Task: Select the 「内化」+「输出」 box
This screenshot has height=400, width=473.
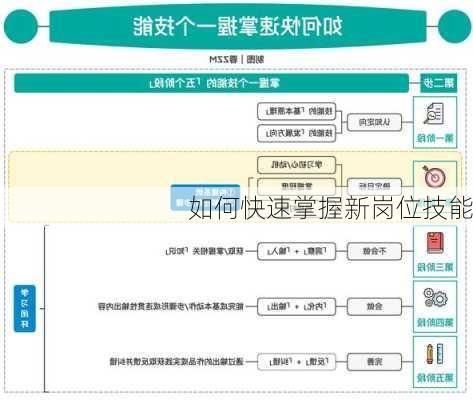Action: tap(296, 306)
